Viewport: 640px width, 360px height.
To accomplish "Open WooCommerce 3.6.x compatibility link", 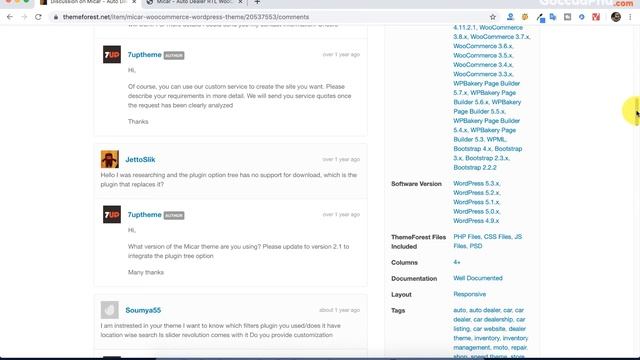I will tap(483, 46).
